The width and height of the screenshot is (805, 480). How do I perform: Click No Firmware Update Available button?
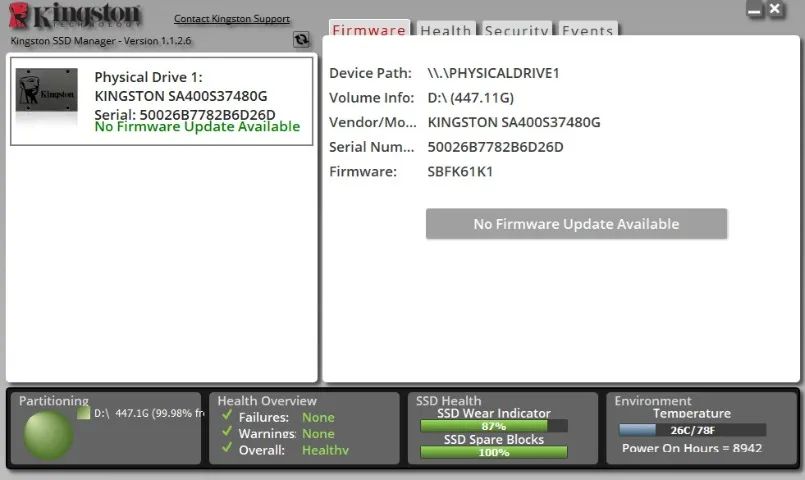pyautogui.click(x=577, y=224)
